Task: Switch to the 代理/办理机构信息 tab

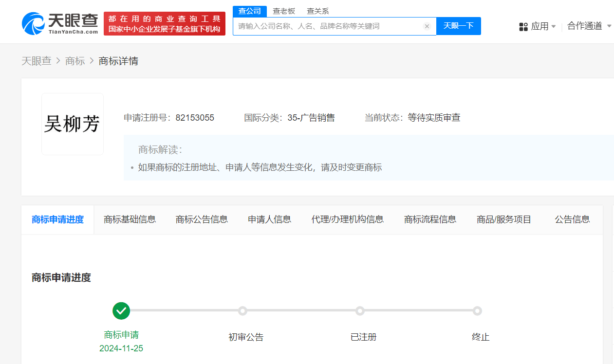Action: 348,219
